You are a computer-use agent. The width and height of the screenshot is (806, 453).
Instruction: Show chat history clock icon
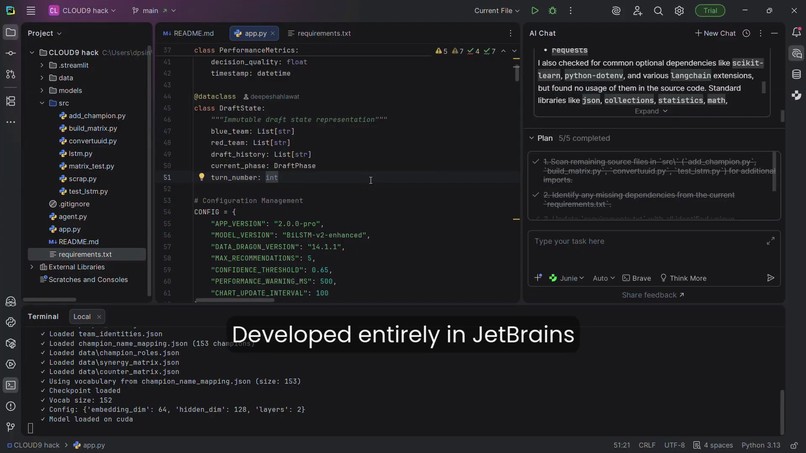click(x=746, y=33)
